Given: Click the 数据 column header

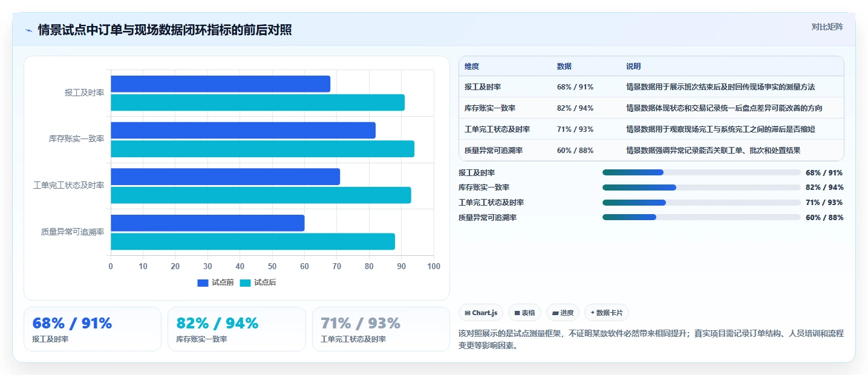Looking at the screenshot, I should click(564, 67).
